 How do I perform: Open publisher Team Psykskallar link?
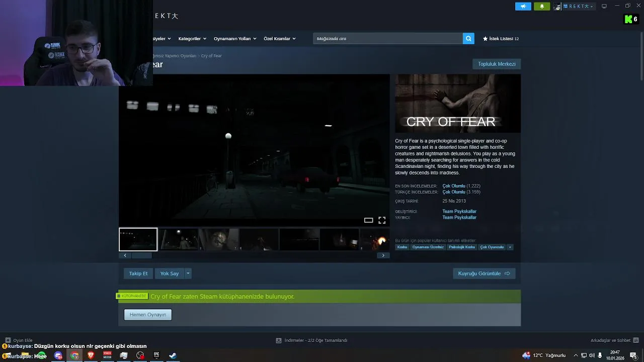pyautogui.click(x=459, y=218)
